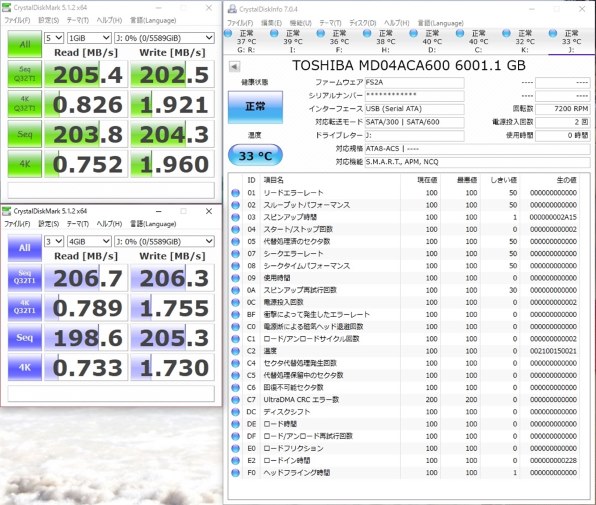Open テーマ(T) menu in blue CrystalDiskMark window

click(x=78, y=224)
